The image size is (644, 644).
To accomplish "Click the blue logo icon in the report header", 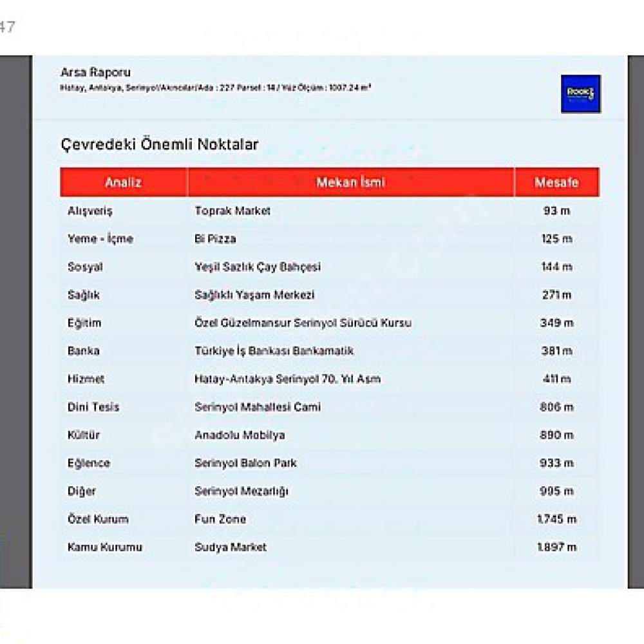I will pyautogui.click(x=581, y=93).
